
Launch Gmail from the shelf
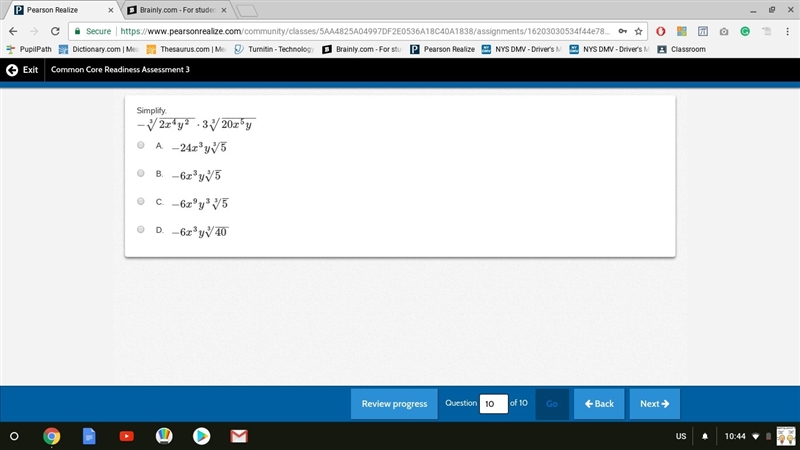click(239, 436)
